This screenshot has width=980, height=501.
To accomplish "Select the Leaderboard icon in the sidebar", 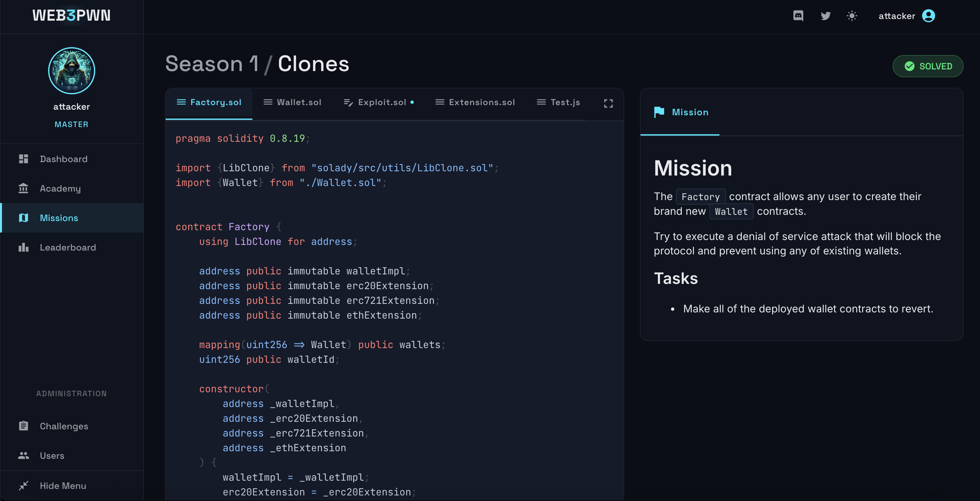I will coord(23,248).
